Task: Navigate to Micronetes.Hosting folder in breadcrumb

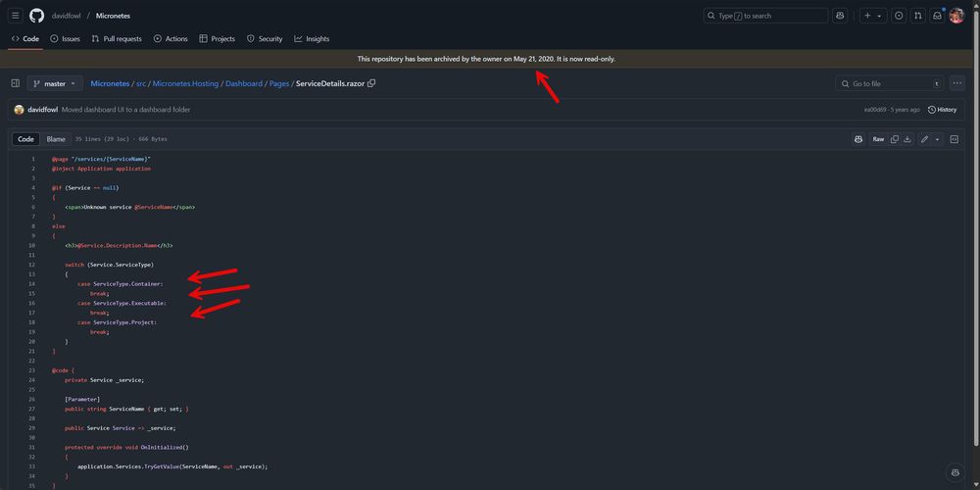Action: [185, 83]
